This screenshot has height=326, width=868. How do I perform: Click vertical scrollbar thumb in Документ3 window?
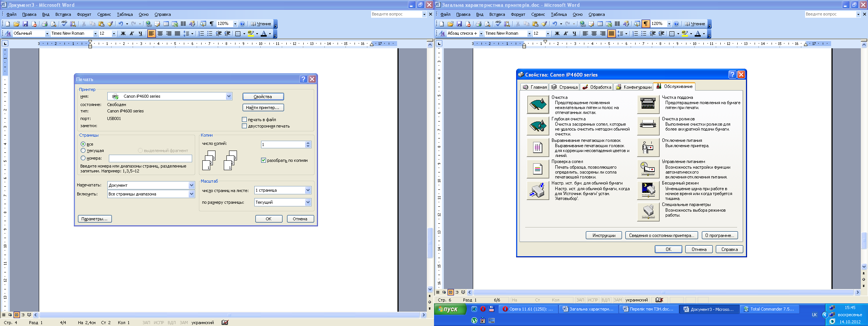430,243
